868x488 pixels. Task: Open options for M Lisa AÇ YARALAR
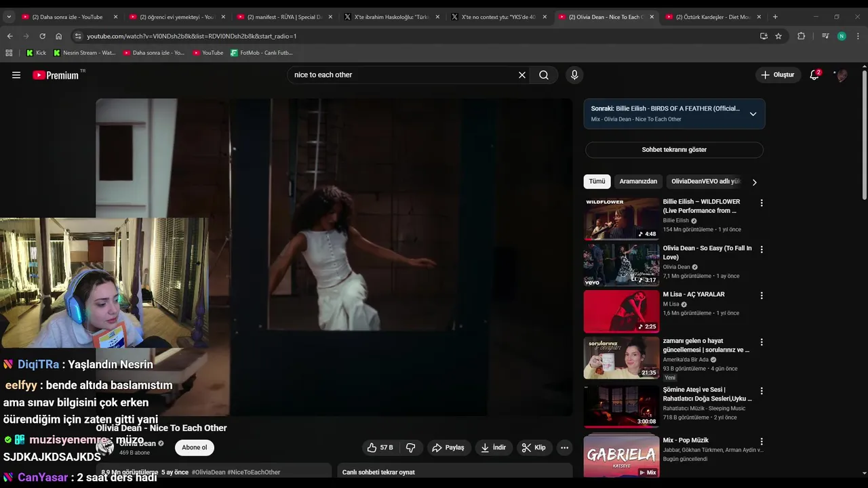pos(762,296)
